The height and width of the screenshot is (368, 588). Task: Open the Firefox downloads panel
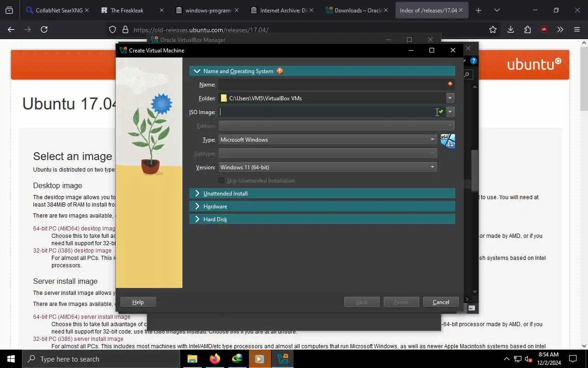(x=510, y=29)
